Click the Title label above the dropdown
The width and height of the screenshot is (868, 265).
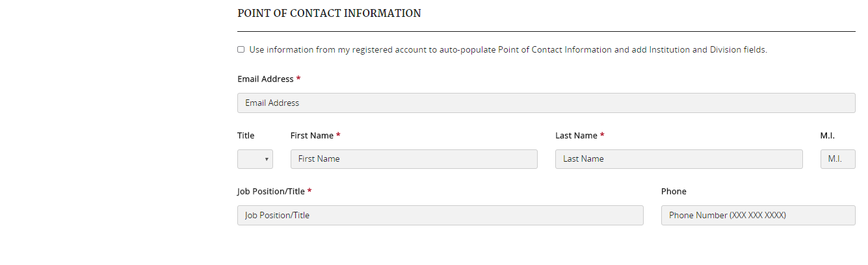click(246, 136)
